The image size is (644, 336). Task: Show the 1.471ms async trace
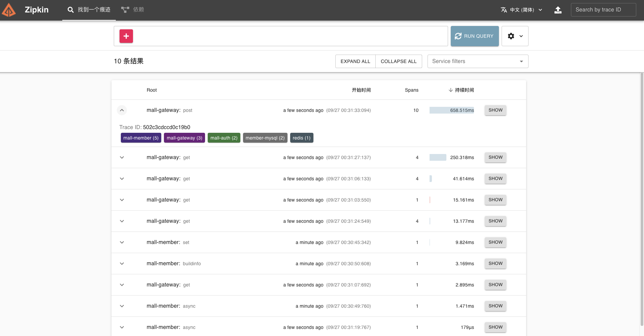coord(496,306)
